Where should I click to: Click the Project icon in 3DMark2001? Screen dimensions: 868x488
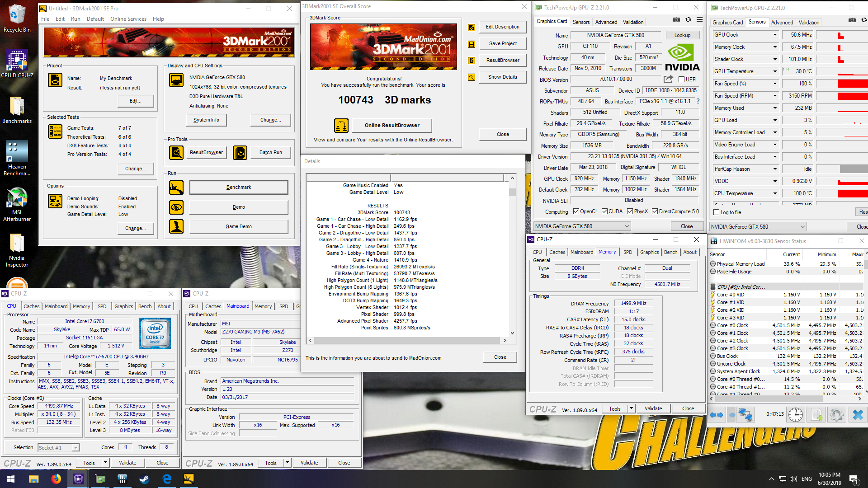(55, 80)
